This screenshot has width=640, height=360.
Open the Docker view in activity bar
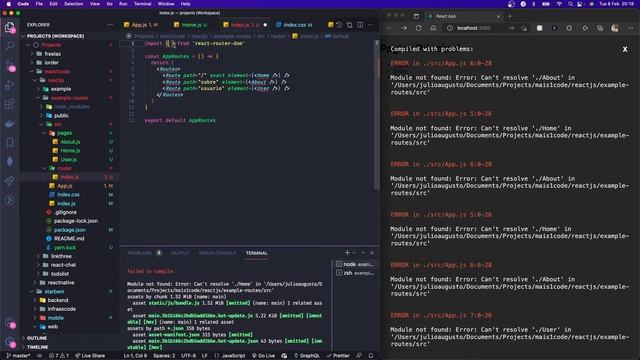(9, 123)
